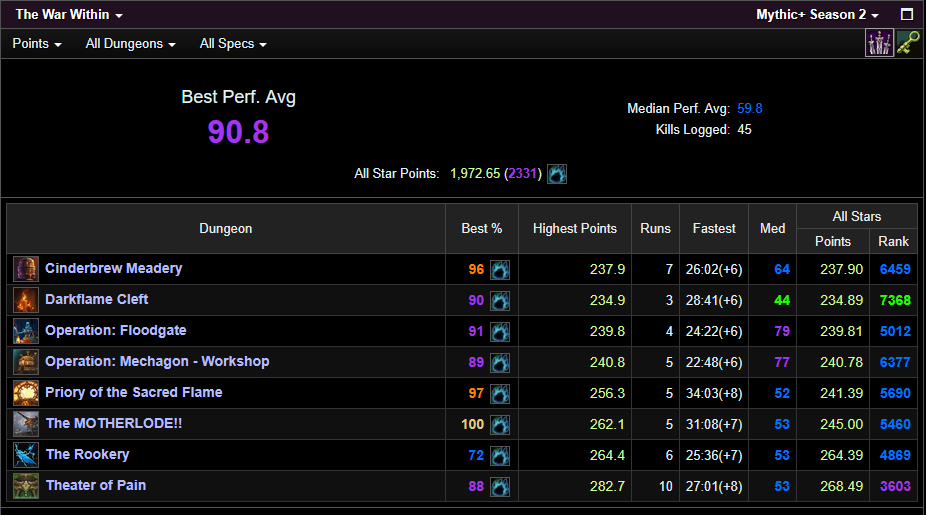Click Priory of the Sacred Flame icon
926x515 pixels.
coord(26,393)
